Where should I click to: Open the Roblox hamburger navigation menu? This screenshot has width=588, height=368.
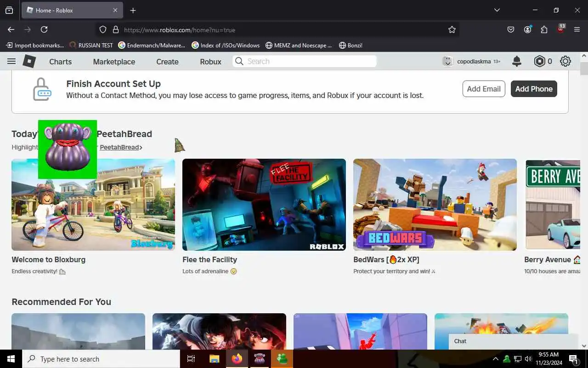[x=11, y=61]
